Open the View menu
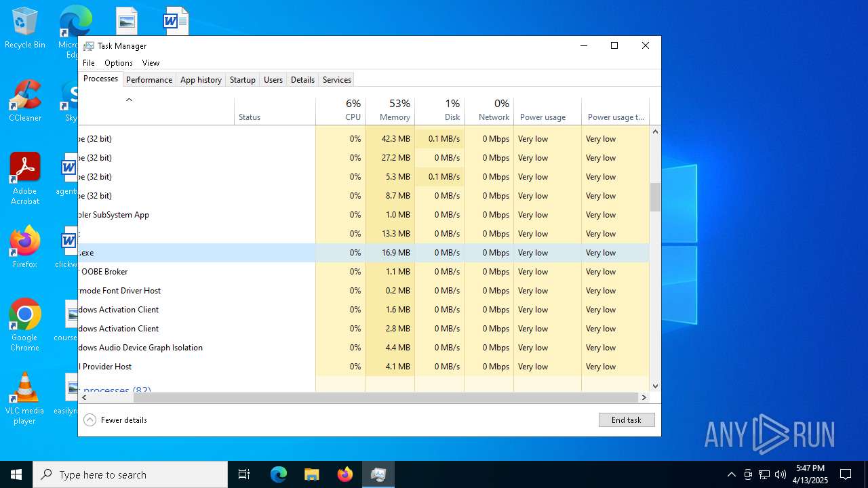Screen dimensions: 868x488 [x=151, y=63]
